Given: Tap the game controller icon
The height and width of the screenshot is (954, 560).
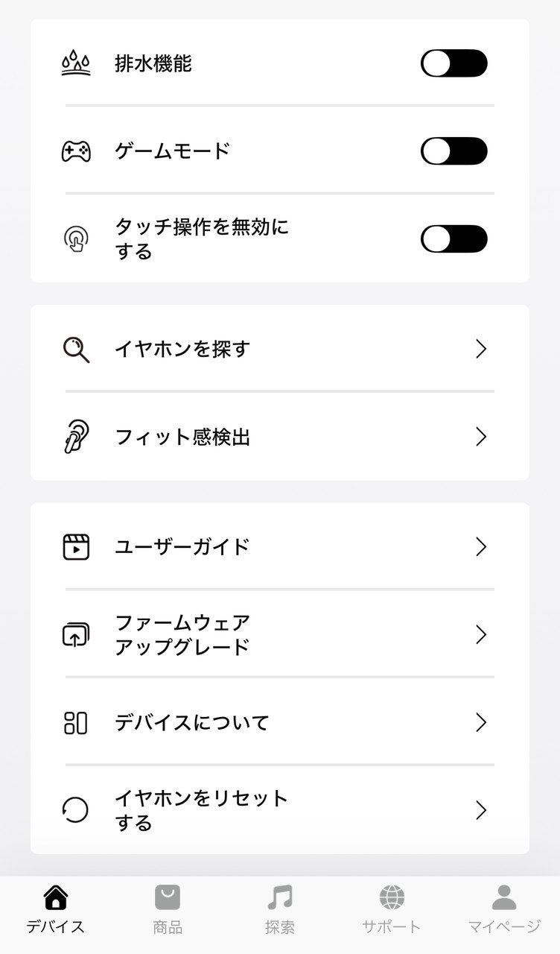Looking at the screenshot, I should pos(76,151).
